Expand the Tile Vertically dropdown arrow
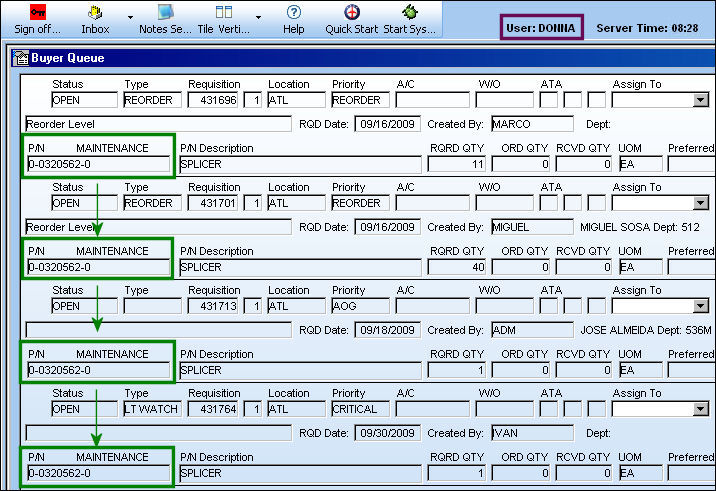Image resolution: width=716 pixels, height=491 pixels. (258, 17)
